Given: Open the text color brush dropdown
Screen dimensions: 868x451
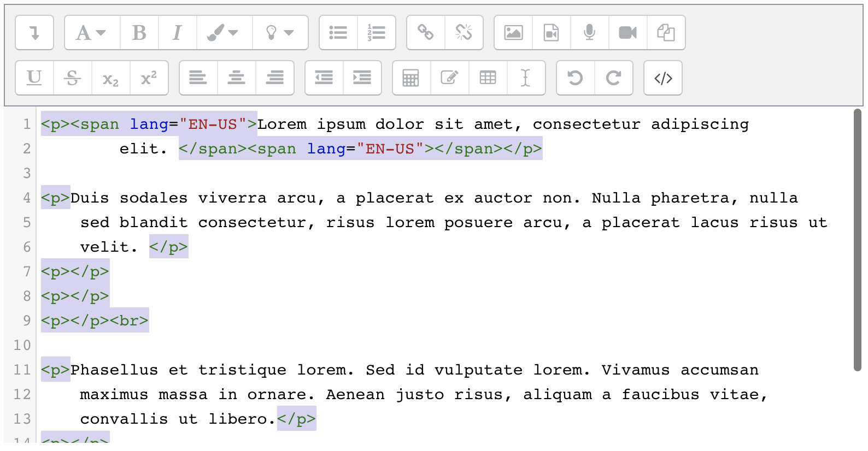Looking at the screenshot, I should pos(224,33).
